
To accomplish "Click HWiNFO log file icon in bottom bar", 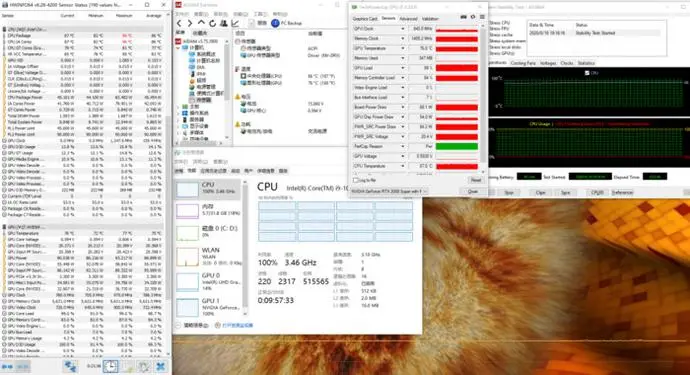I will (x=128, y=366).
